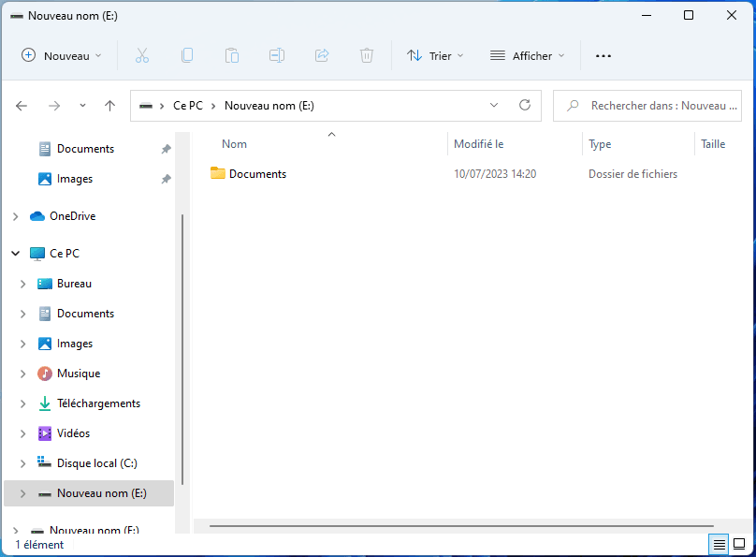This screenshot has height=557, width=756.
Task: Go forward with the right arrow
Action: coord(54,106)
